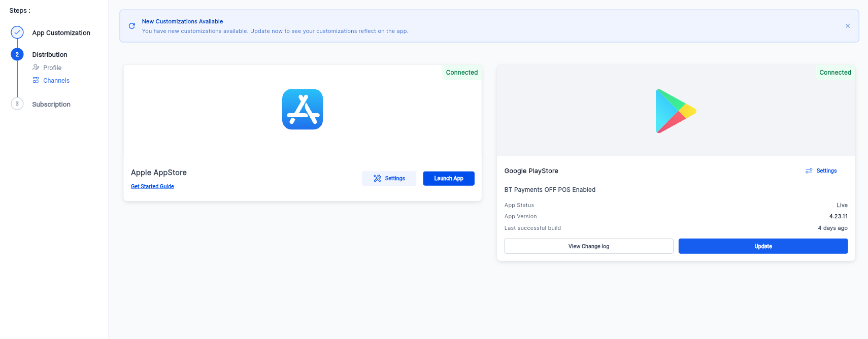Open the App Customization step

click(61, 32)
